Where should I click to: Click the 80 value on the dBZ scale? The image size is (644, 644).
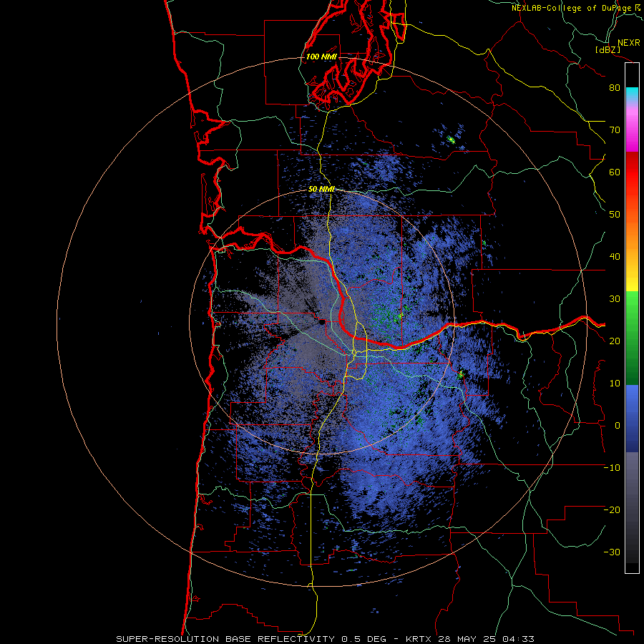[x=615, y=88]
